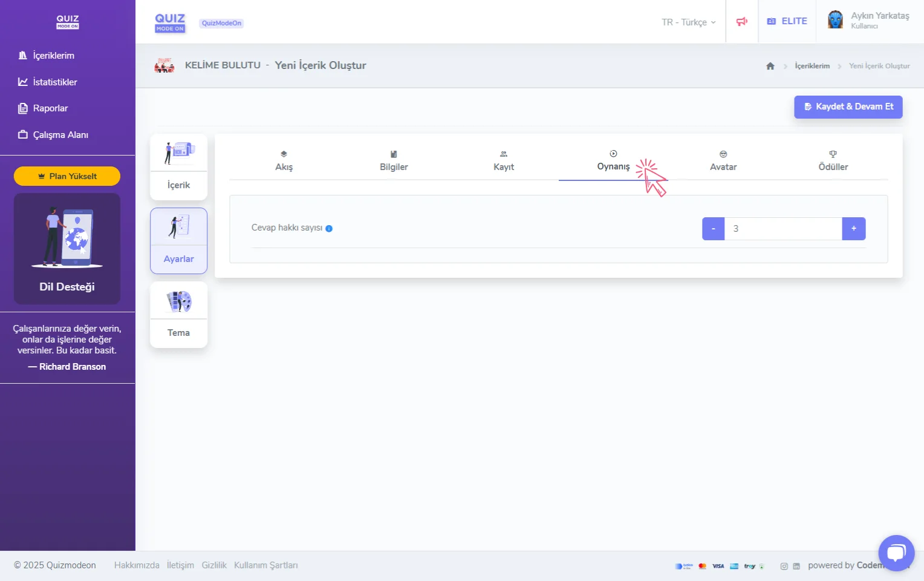The height and width of the screenshot is (581, 924).
Task: Expand the TR - Türkçe language dropdown
Action: point(688,22)
